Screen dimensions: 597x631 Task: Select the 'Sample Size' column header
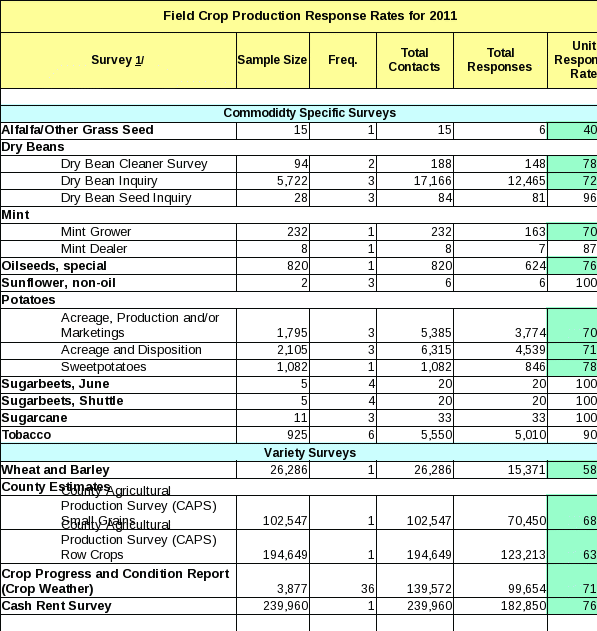[x=272, y=60]
